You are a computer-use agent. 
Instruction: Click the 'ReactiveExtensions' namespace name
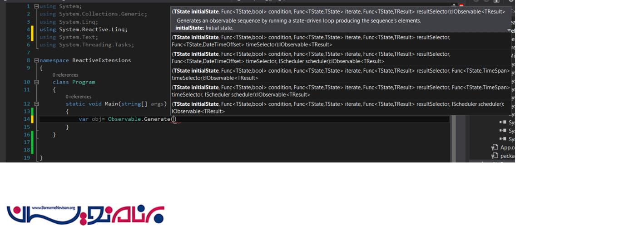(x=101, y=60)
